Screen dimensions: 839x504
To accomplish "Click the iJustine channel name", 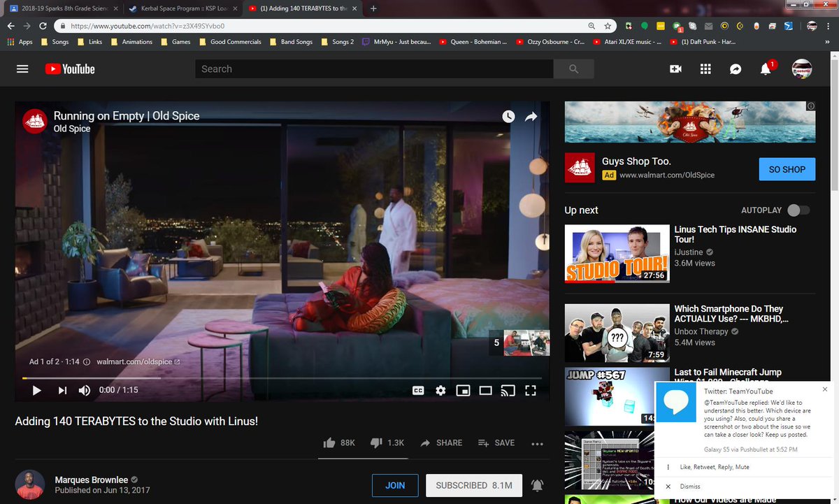I will (689, 252).
